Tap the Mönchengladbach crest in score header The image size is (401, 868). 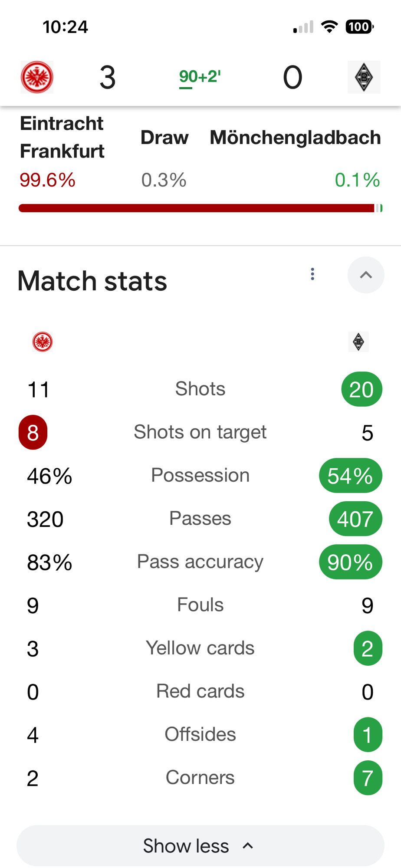pyautogui.click(x=364, y=77)
